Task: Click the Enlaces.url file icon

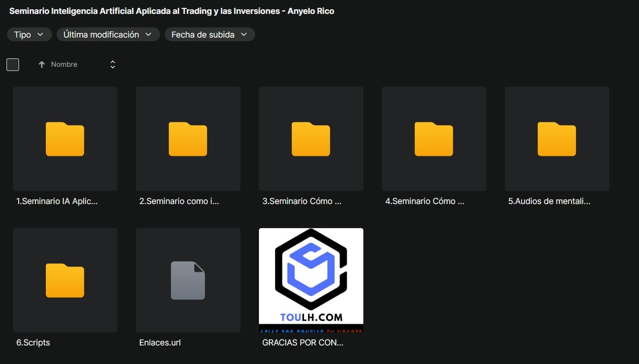Action: (x=188, y=281)
